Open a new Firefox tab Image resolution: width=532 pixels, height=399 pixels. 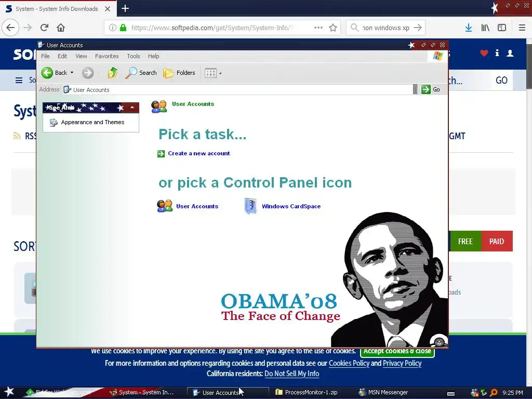125,8
